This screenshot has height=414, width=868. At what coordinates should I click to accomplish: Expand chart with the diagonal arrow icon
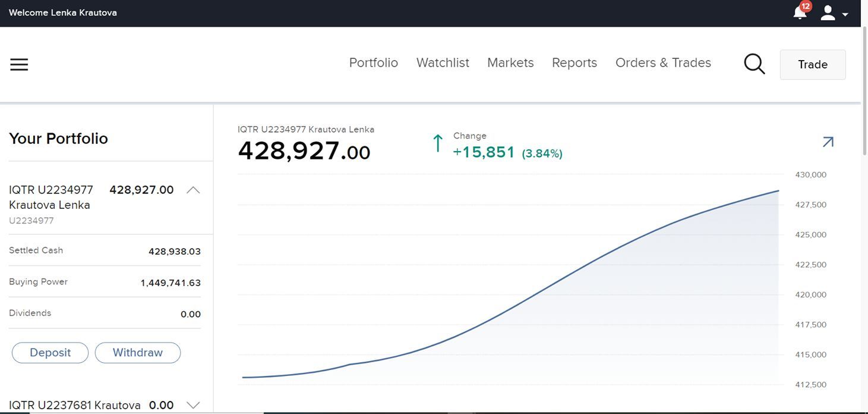click(828, 142)
